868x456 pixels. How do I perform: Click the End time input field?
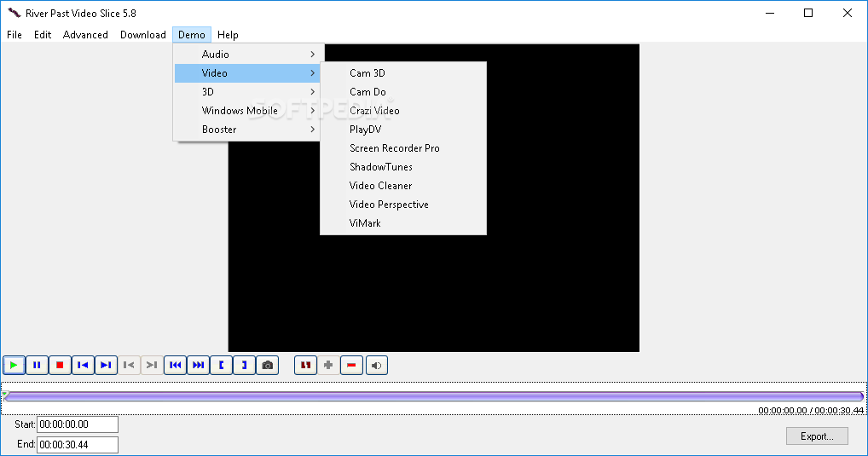pos(78,444)
